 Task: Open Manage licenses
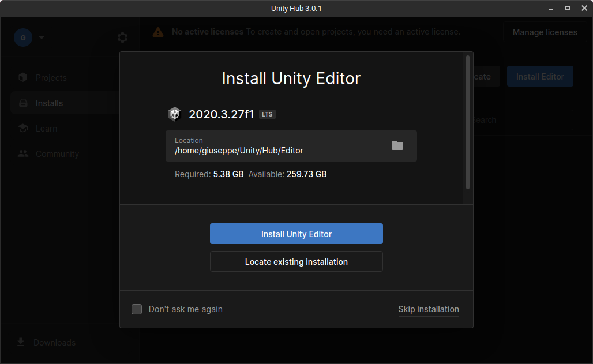coord(545,32)
